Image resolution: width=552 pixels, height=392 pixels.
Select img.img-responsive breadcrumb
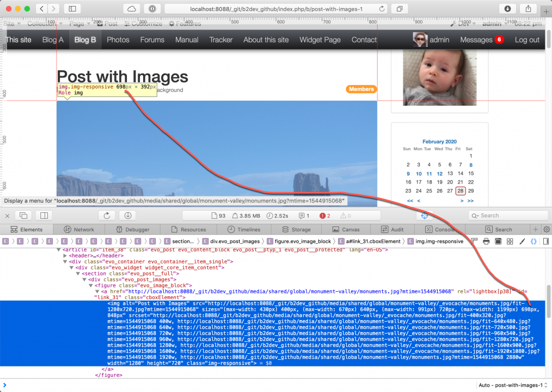click(436, 241)
